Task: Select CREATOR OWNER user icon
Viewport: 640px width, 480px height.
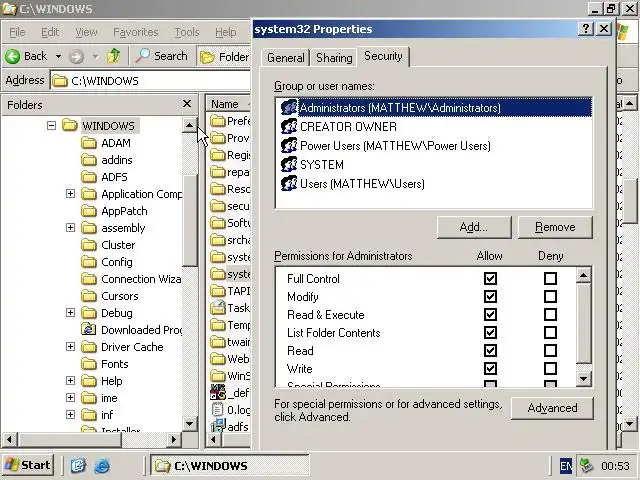Action: [289, 127]
